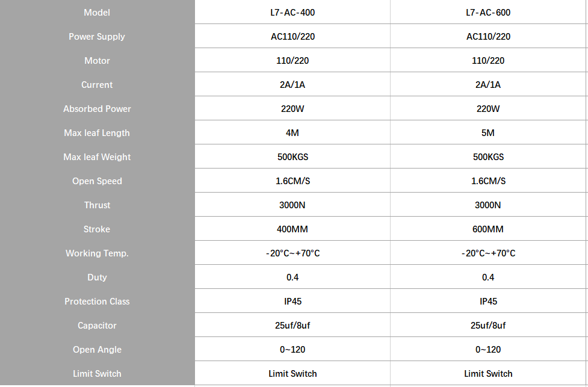Click the Thrust label cell
The height and width of the screenshot is (387, 588).
[x=97, y=205]
